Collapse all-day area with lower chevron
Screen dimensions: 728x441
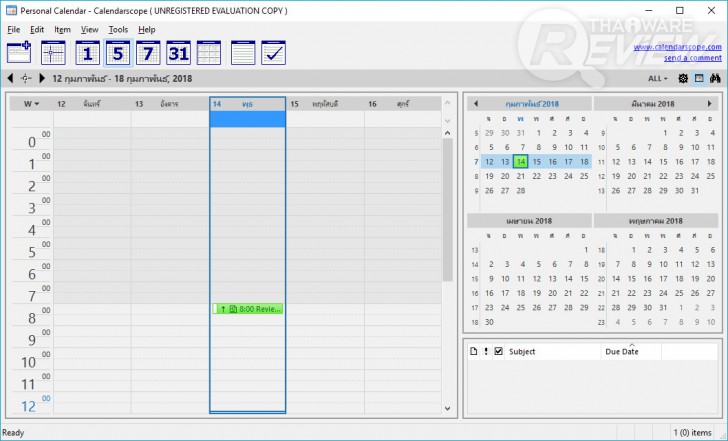(448, 121)
